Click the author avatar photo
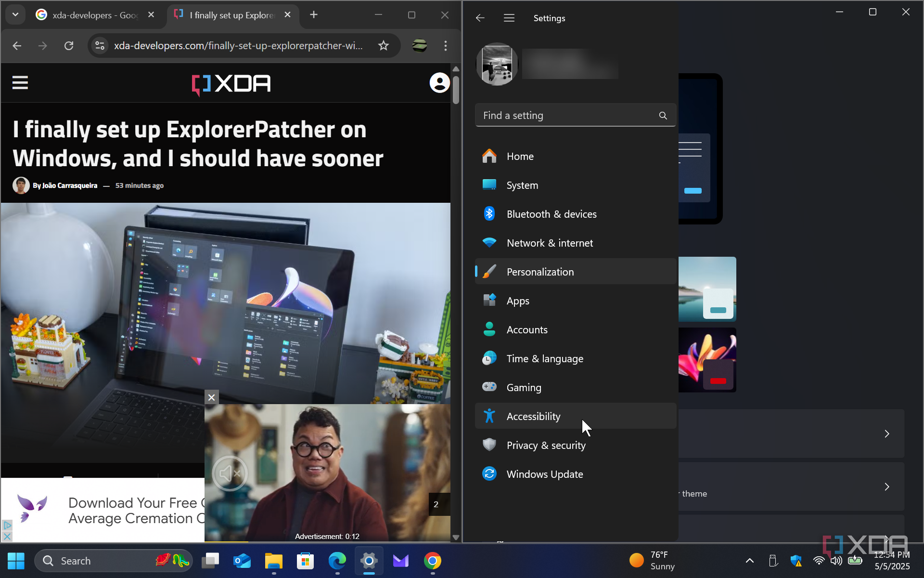 coord(21,185)
